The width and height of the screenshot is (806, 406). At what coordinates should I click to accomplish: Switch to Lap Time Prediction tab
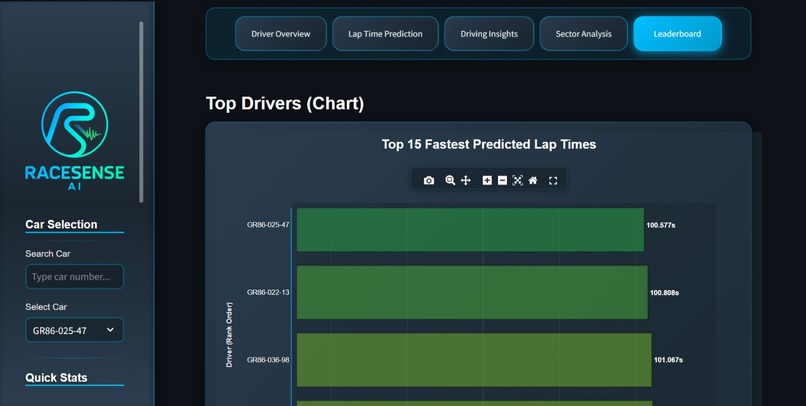click(x=385, y=34)
